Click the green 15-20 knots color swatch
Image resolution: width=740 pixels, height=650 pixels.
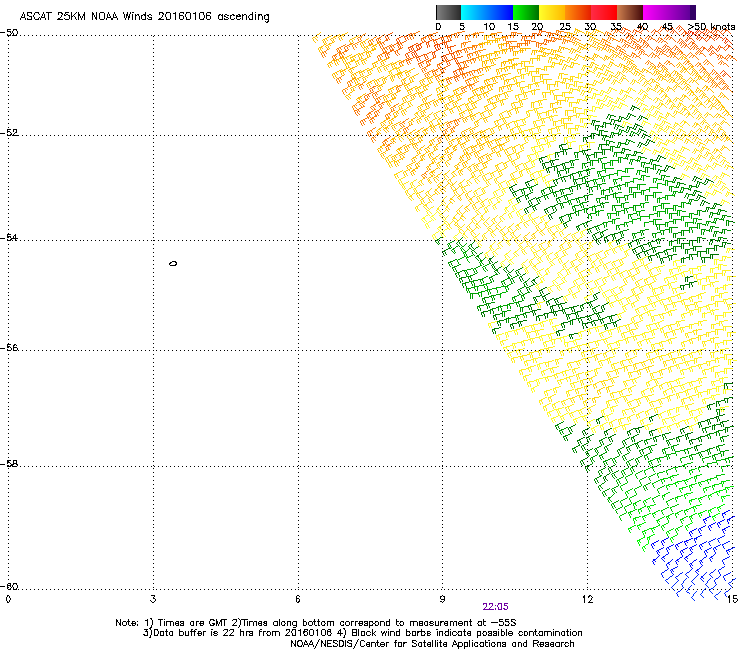click(x=526, y=12)
